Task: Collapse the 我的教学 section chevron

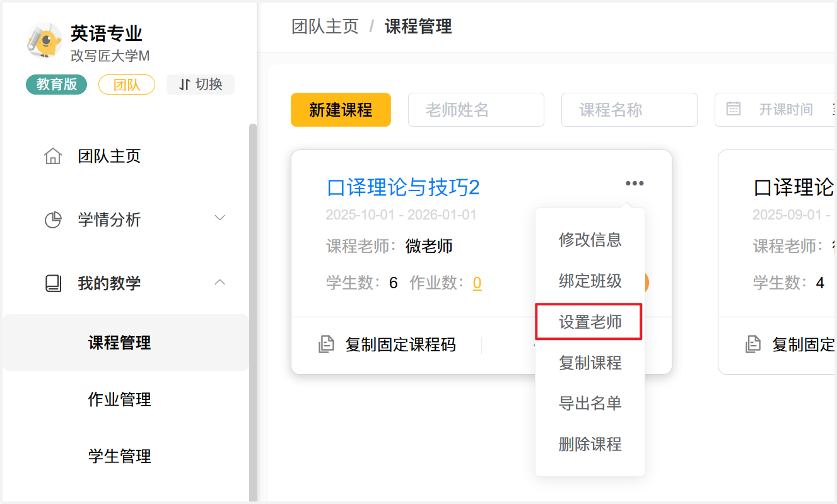Action: (220, 282)
